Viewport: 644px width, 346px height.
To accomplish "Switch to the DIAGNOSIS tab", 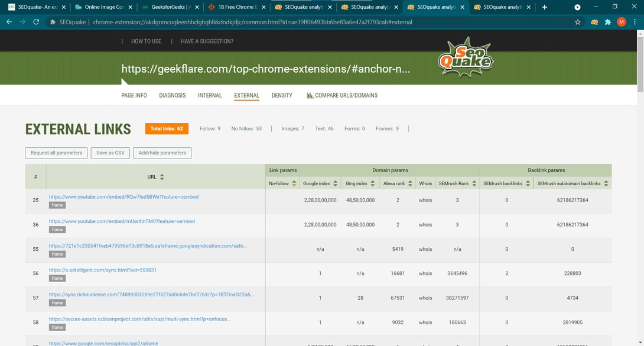I will click(173, 95).
